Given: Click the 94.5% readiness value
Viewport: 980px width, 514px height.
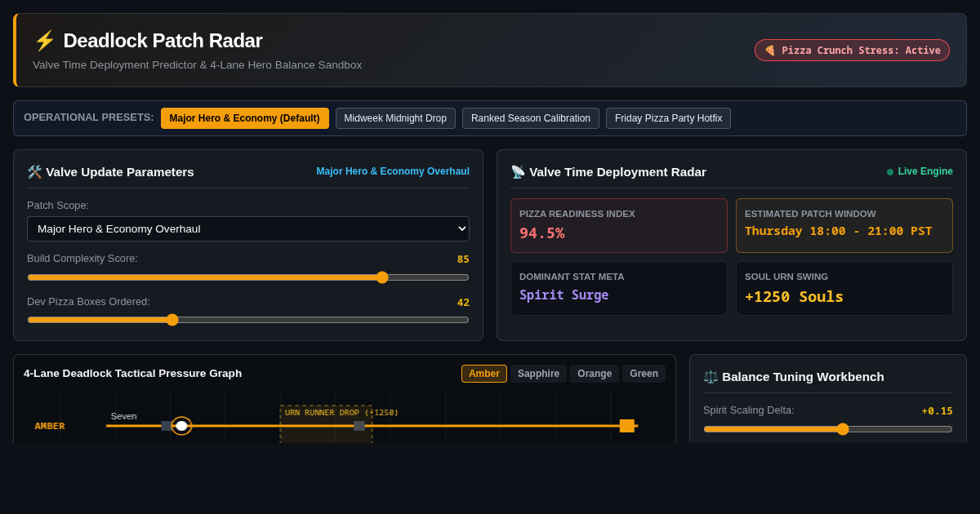Looking at the screenshot, I should (542, 233).
